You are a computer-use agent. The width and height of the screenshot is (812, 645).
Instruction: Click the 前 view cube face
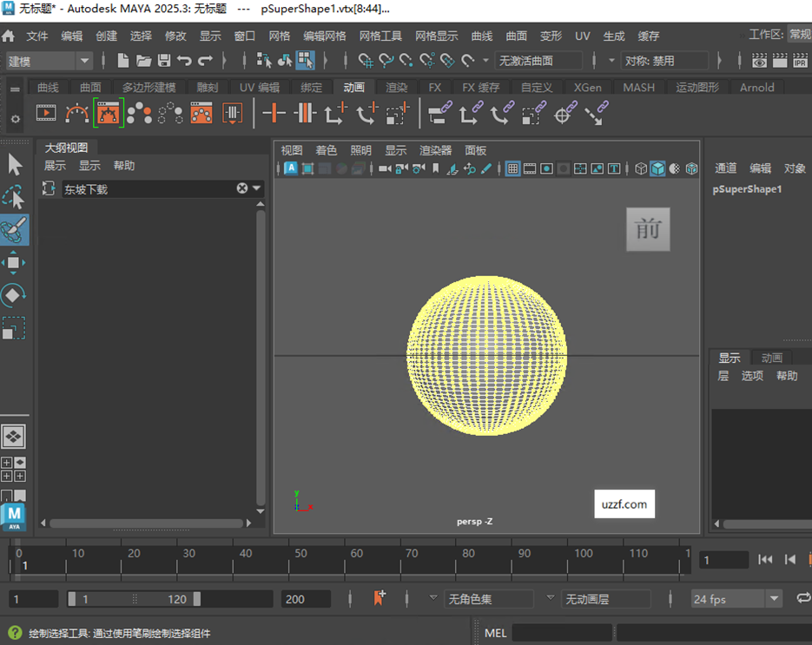point(648,229)
